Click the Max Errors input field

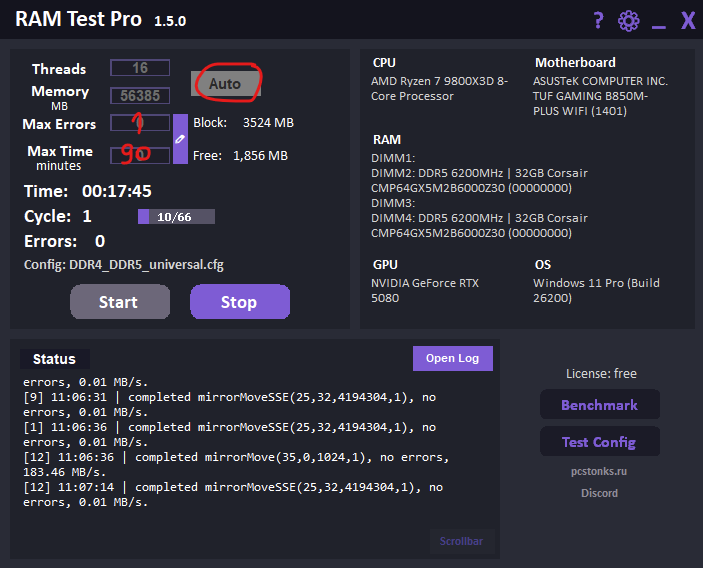point(140,123)
